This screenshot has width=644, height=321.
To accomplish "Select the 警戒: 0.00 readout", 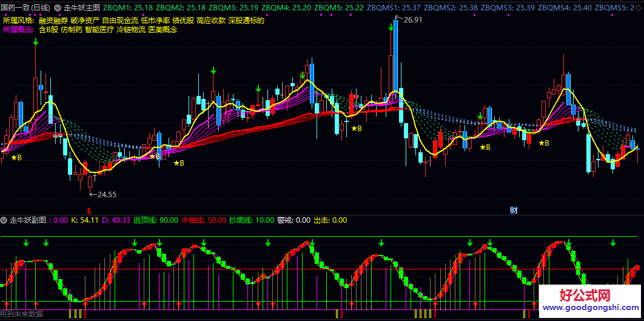I will click(x=293, y=220).
